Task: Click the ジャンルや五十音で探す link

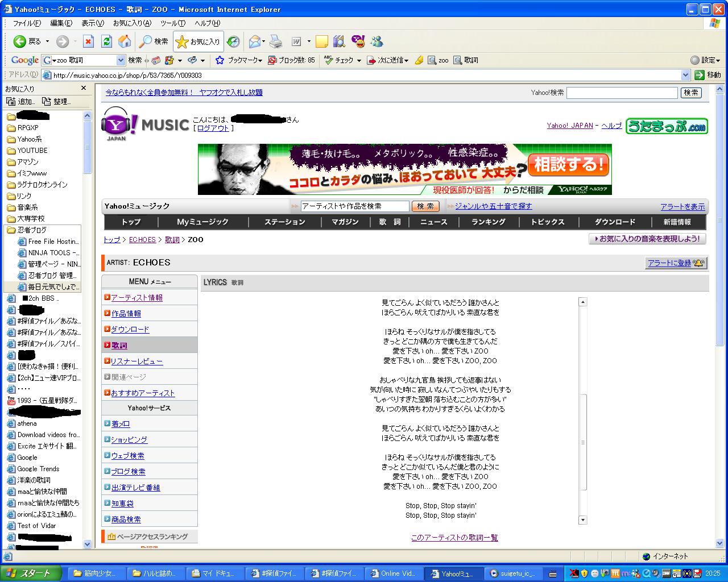Action: 494,206
